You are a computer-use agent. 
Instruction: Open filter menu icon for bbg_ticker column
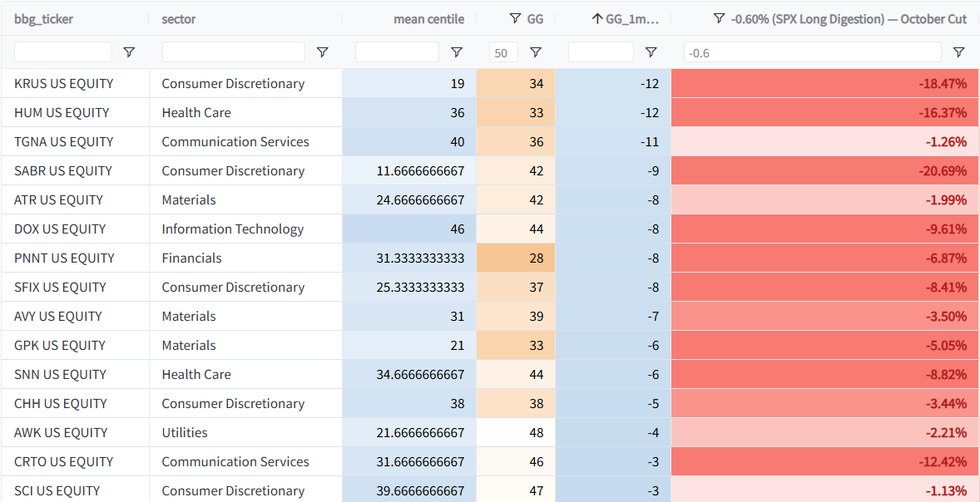pos(129,52)
